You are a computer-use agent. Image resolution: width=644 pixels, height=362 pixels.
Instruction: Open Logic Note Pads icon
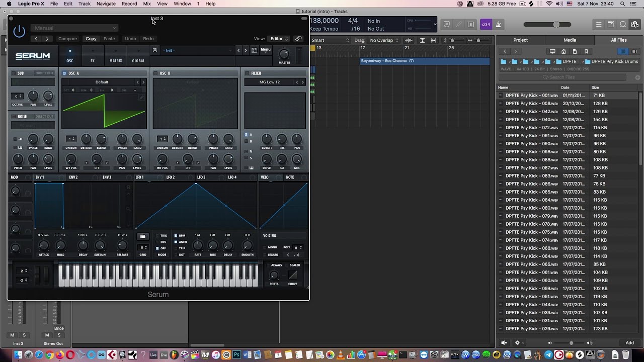click(610, 24)
